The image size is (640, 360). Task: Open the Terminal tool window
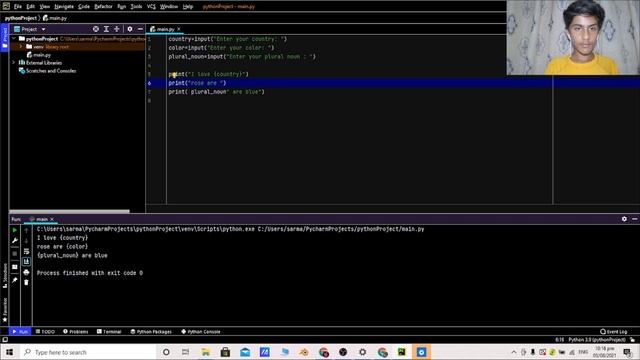tap(109, 332)
